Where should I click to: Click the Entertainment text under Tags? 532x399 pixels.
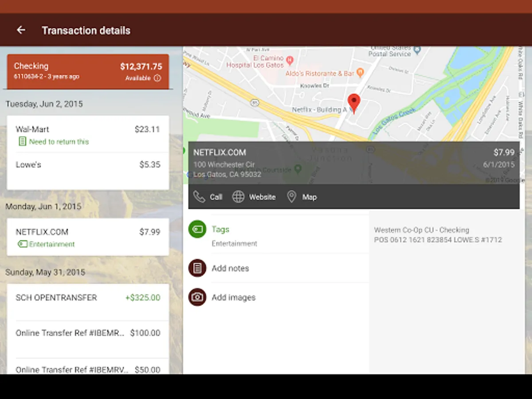(x=234, y=243)
